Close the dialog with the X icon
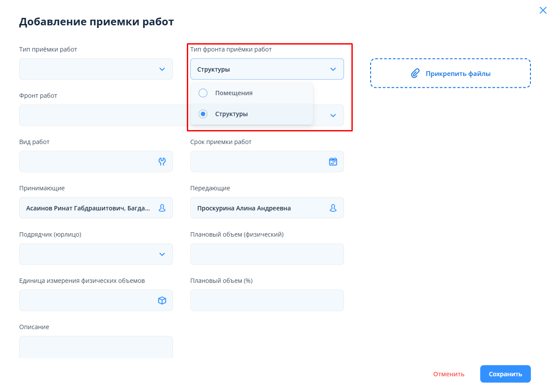Screen dimensions: 554x392 pyautogui.click(x=543, y=10)
